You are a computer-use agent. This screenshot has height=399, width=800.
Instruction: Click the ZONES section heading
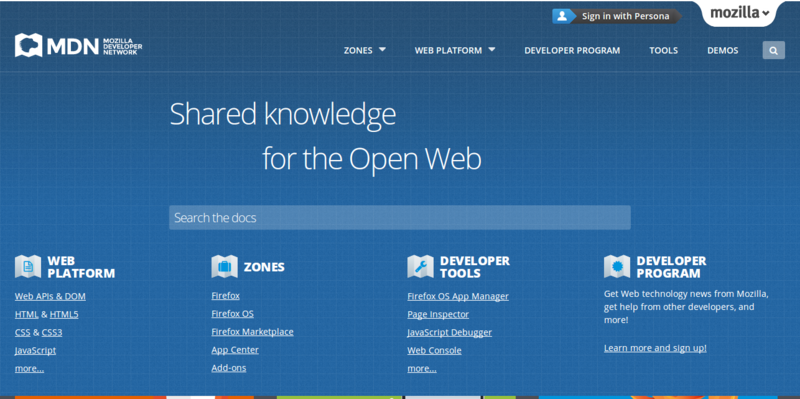point(264,267)
